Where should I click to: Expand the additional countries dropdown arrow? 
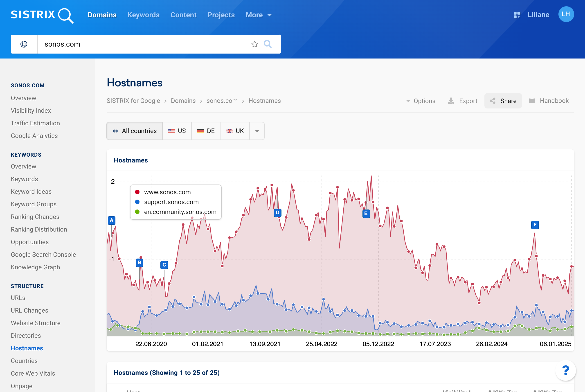click(257, 131)
